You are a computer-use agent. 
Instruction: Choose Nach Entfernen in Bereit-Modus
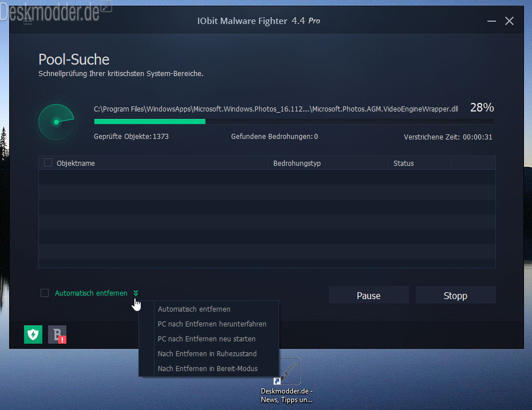(209, 369)
